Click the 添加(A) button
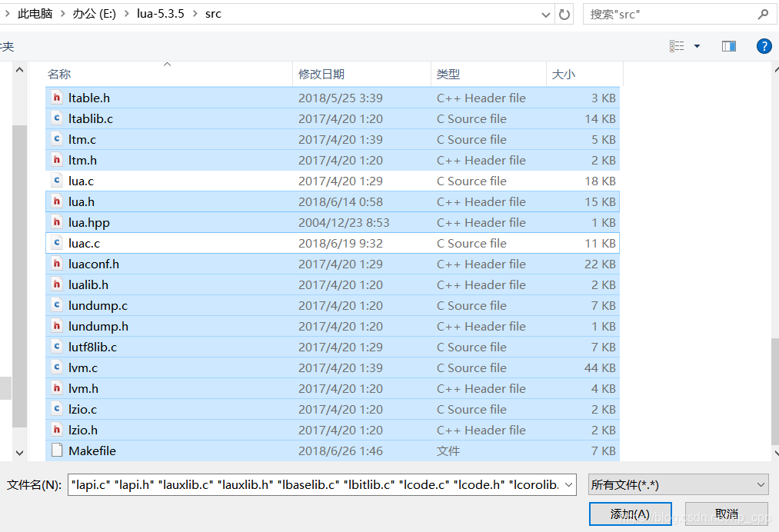The width and height of the screenshot is (779, 532). click(630, 514)
